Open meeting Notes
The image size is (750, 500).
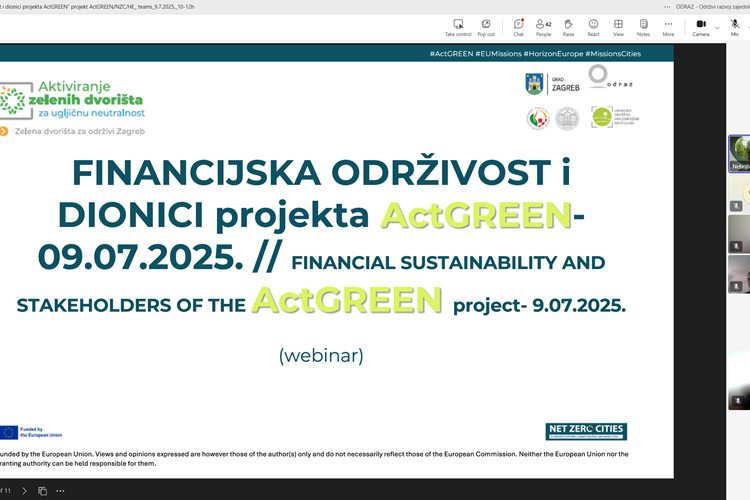643,28
